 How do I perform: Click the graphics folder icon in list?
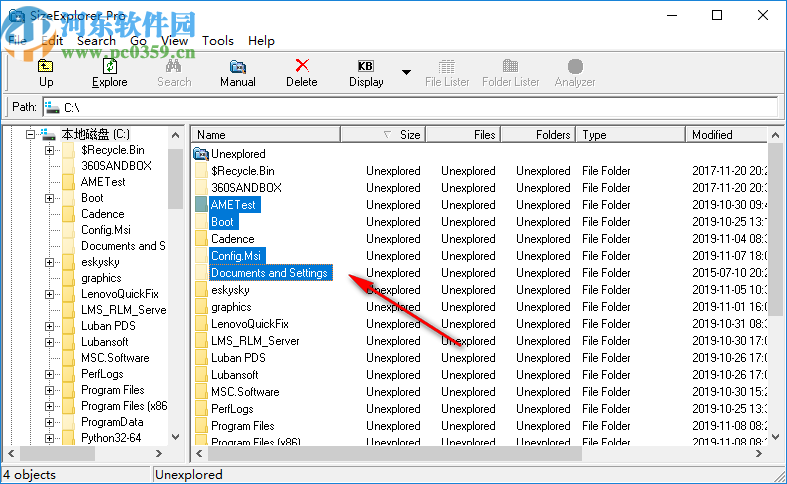click(x=201, y=307)
